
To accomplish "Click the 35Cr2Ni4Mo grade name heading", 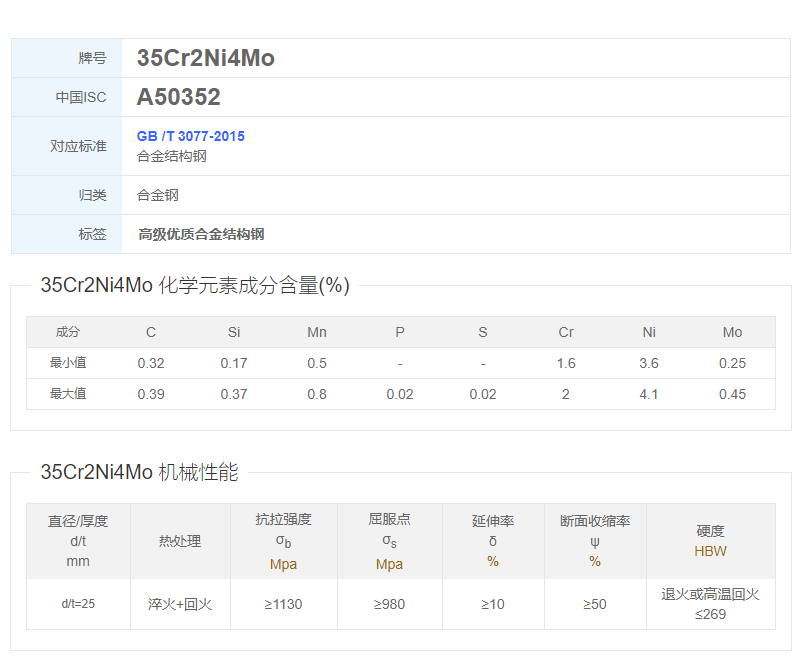I will click(x=205, y=58).
